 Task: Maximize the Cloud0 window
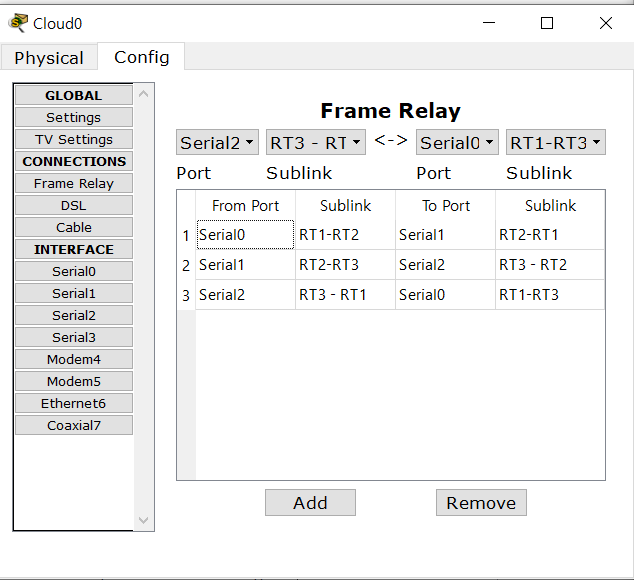547,23
